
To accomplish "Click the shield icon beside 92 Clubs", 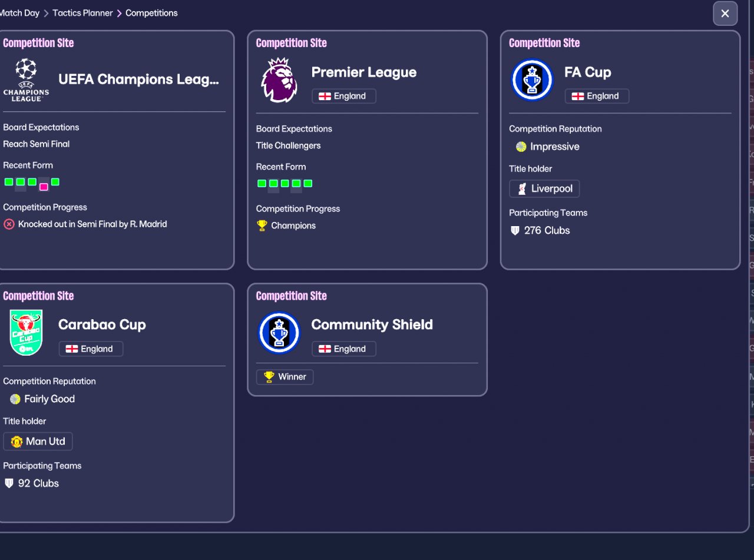I will tap(9, 483).
